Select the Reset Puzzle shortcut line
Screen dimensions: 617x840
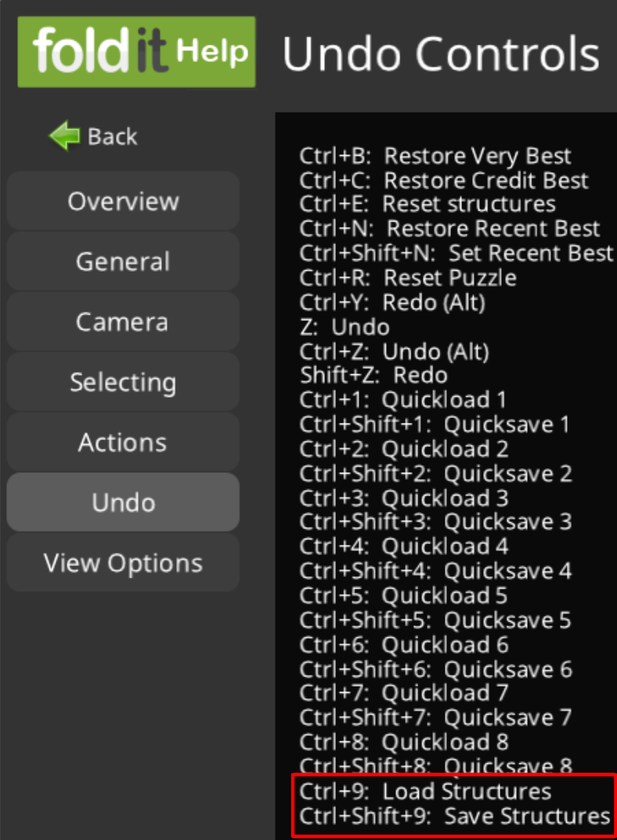tap(408, 278)
